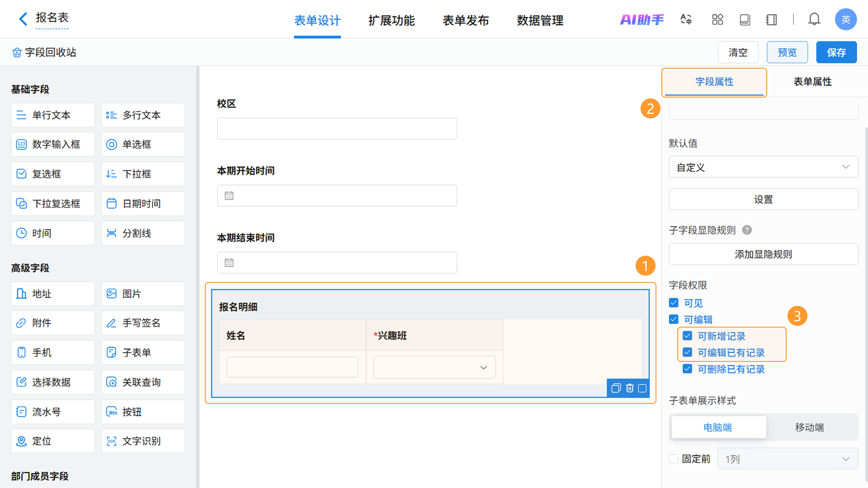Uncheck 可删除已有记录
The height and width of the screenshot is (488, 868).
(x=687, y=369)
